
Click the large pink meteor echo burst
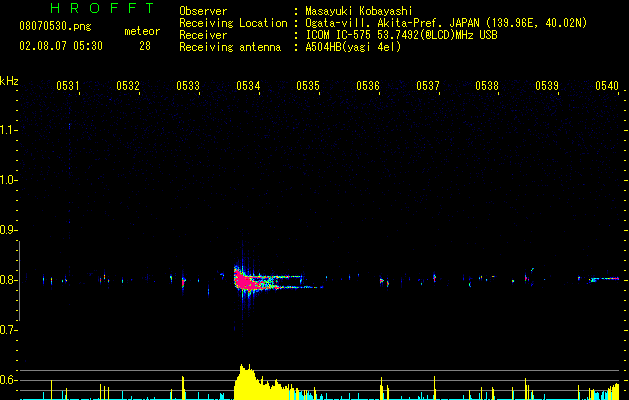[x=247, y=281]
